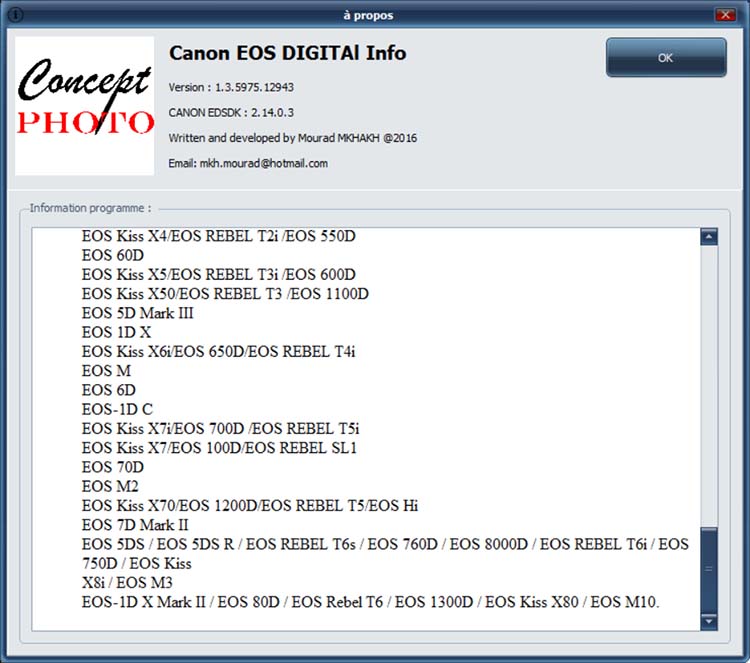Image resolution: width=750 pixels, height=663 pixels.
Task: Click the EOS 60D line
Action: [113, 255]
